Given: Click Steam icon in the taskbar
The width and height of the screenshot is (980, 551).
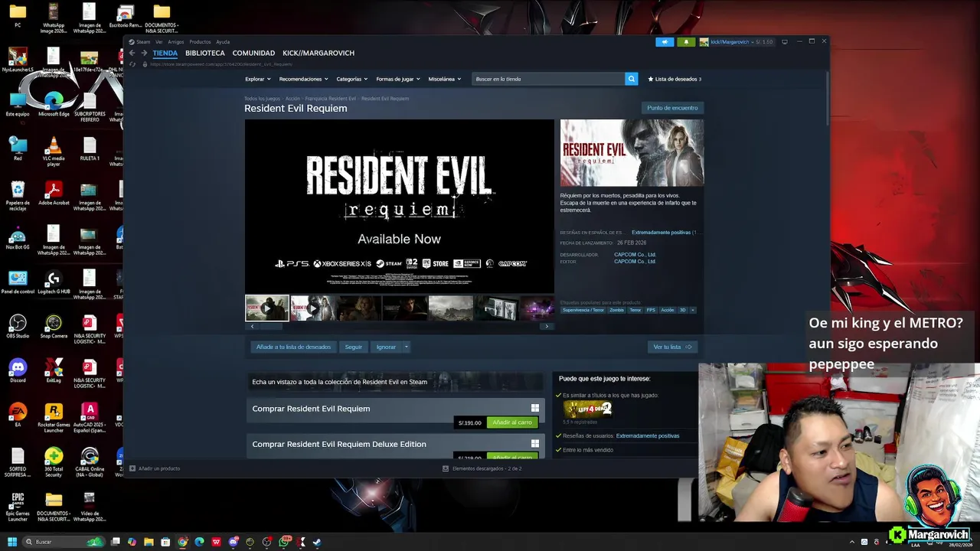Looking at the screenshot, I should tap(317, 542).
